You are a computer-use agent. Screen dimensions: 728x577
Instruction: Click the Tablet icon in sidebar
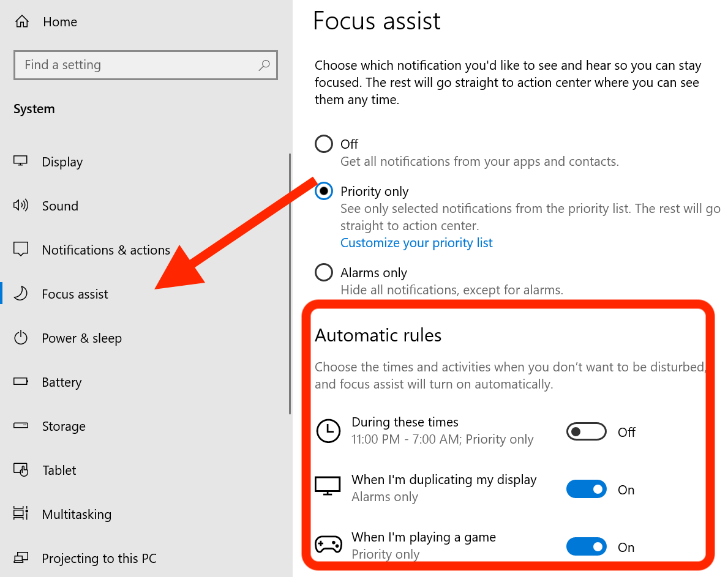coord(21,470)
